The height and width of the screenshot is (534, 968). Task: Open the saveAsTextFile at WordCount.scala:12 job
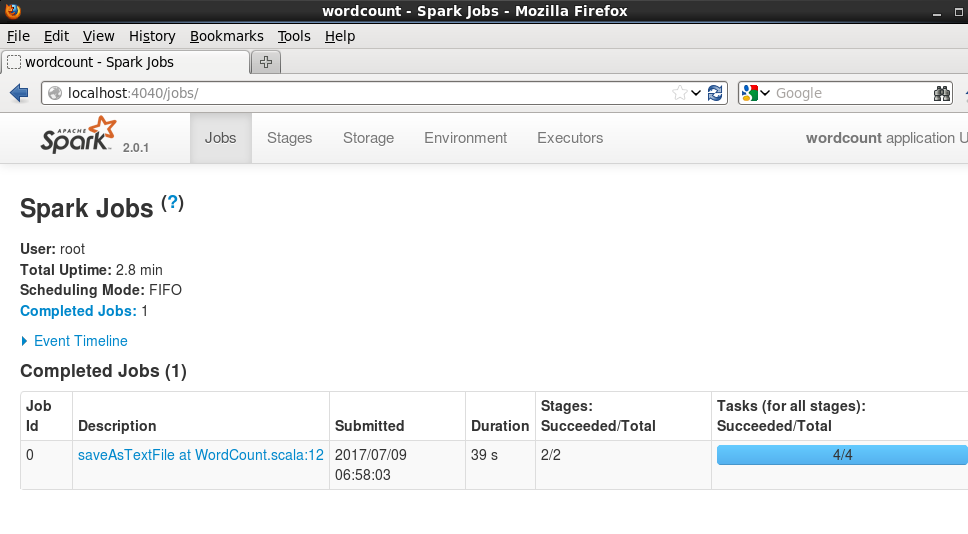[x=201, y=455]
